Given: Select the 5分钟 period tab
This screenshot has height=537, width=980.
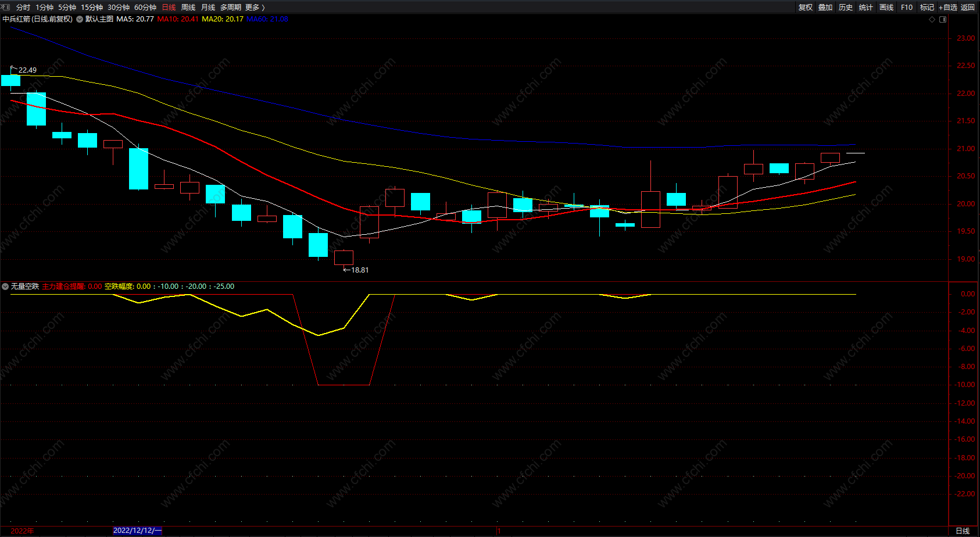Looking at the screenshot, I should click(67, 8).
